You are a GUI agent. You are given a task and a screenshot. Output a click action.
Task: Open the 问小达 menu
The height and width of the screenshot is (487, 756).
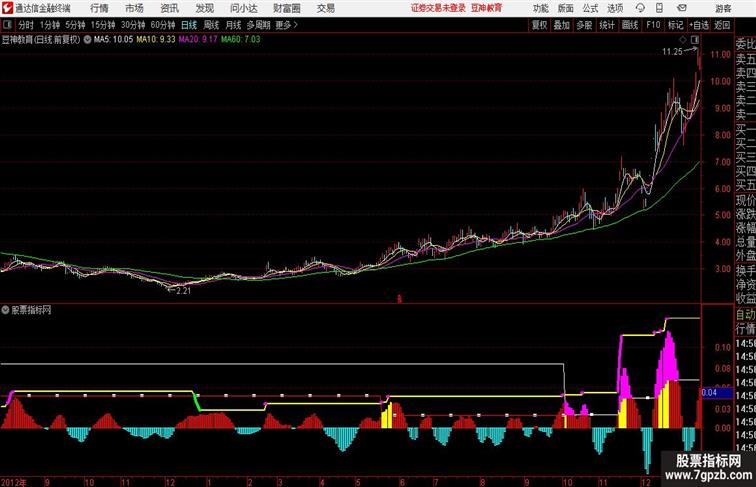coord(243,8)
